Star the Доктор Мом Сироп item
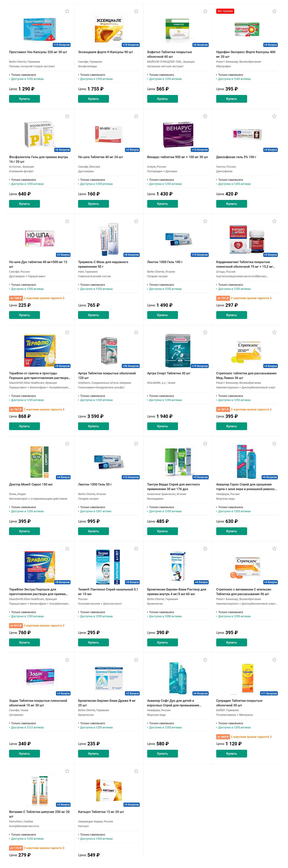 (67, 443)
